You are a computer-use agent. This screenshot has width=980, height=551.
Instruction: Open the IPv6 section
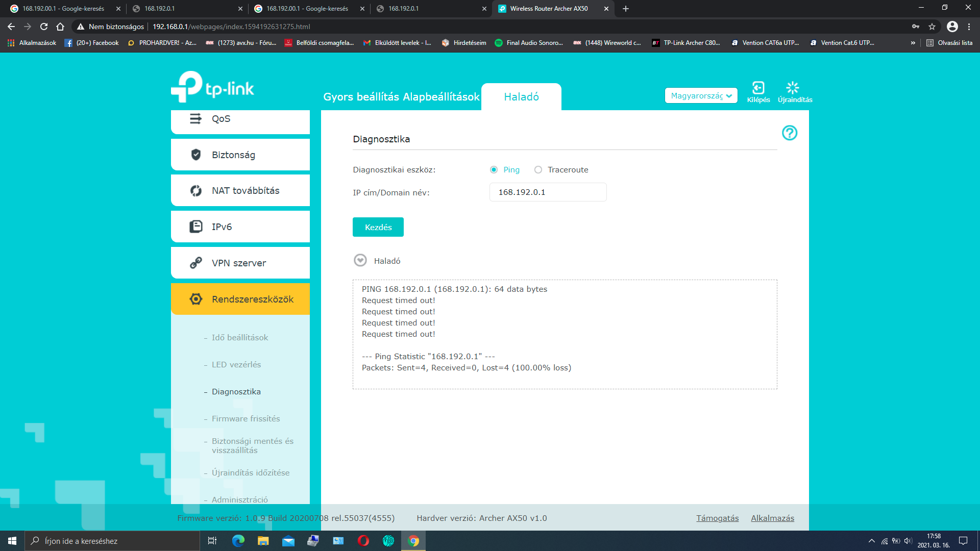[x=240, y=227]
